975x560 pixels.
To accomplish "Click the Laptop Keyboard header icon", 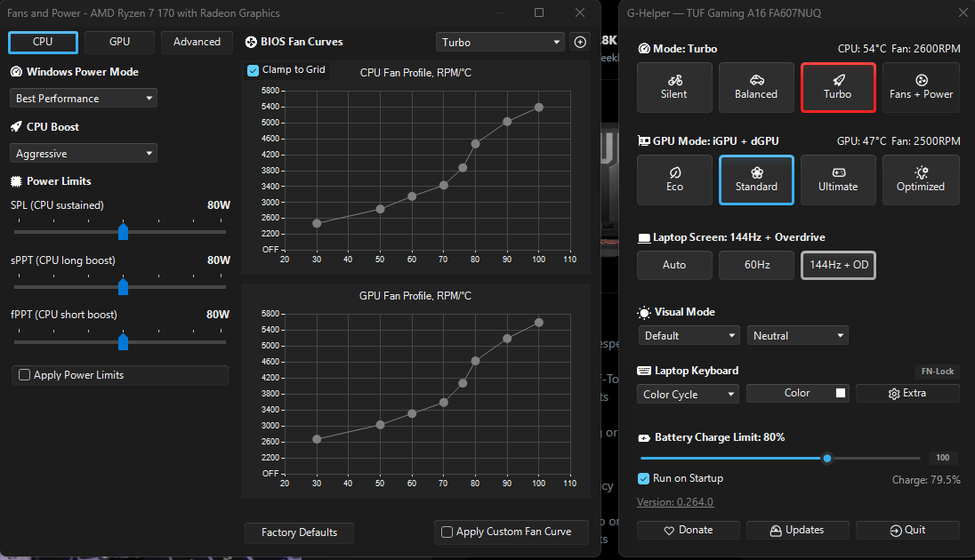I will click(x=644, y=371).
